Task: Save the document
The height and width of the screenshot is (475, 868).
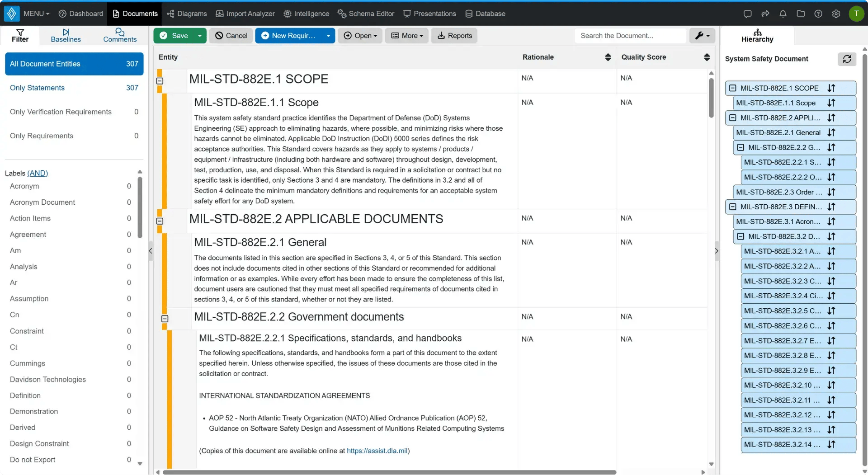Action: (x=174, y=36)
